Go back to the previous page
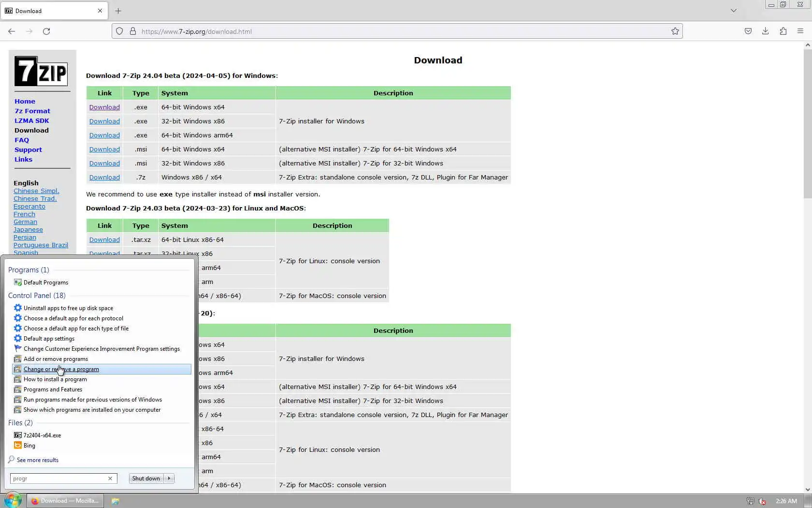Image resolution: width=812 pixels, height=508 pixels. (x=12, y=31)
